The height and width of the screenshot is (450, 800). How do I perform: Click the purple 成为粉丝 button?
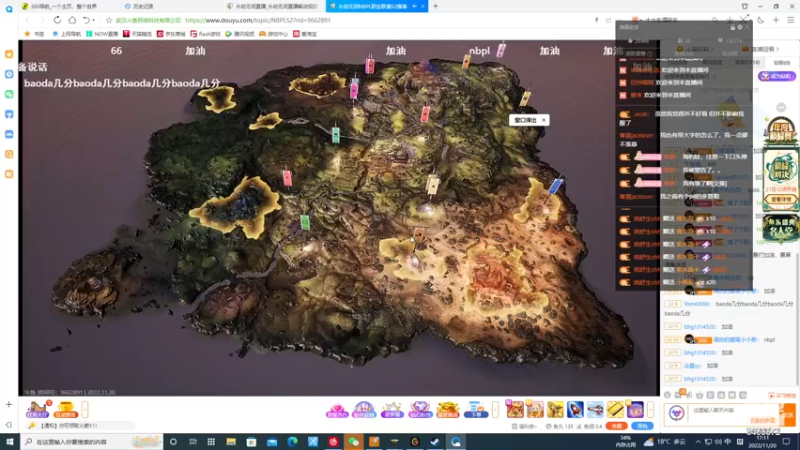pyautogui.click(x=777, y=76)
